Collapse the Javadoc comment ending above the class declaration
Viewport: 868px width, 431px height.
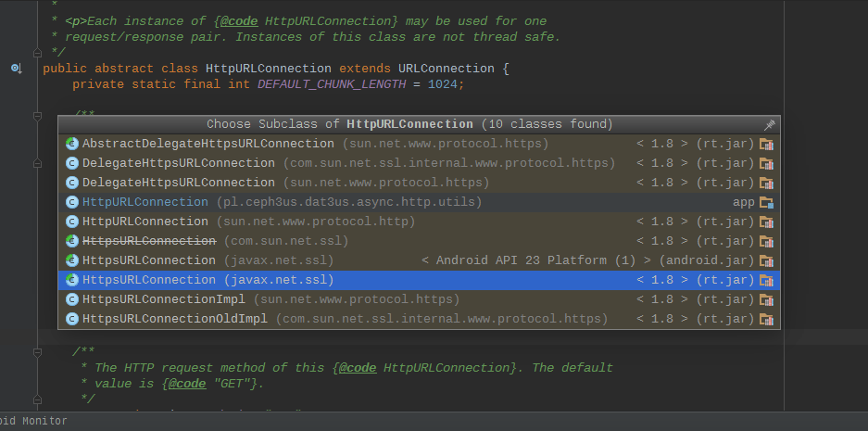point(37,53)
